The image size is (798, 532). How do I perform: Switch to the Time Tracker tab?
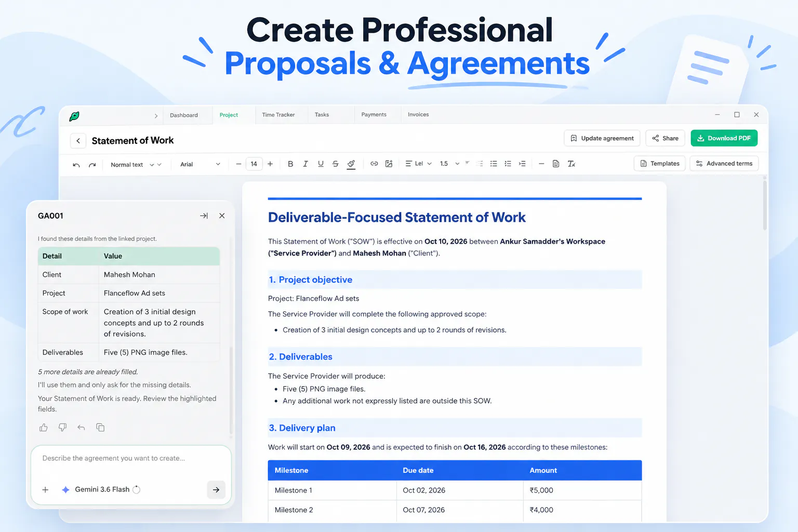pyautogui.click(x=278, y=115)
